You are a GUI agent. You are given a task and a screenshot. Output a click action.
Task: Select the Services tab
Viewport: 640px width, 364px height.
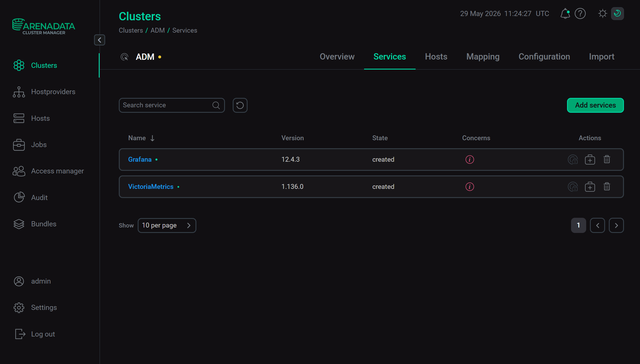[390, 57]
